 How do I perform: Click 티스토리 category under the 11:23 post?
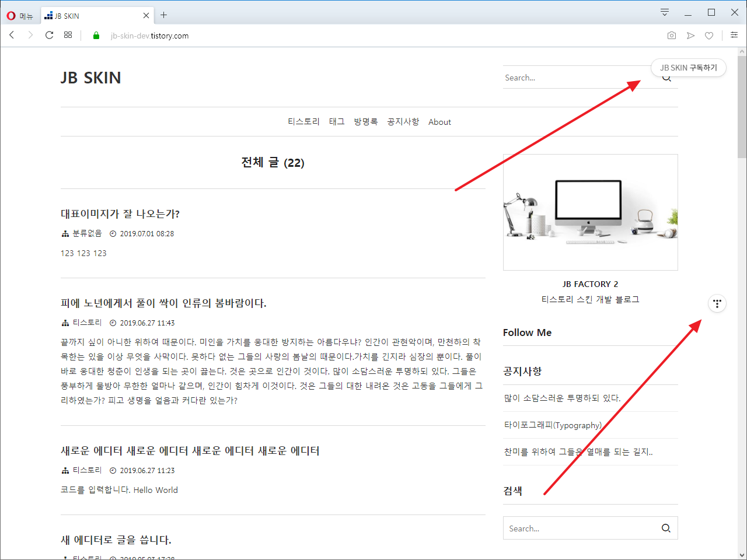click(x=87, y=470)
